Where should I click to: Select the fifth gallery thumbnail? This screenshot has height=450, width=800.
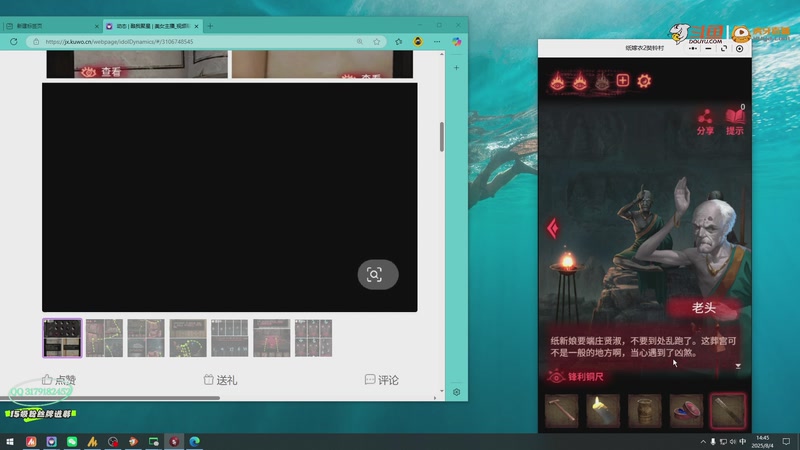[230, 338]
